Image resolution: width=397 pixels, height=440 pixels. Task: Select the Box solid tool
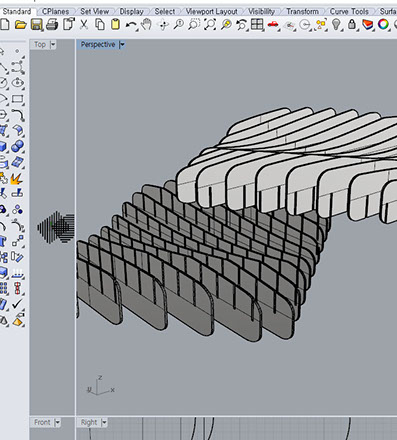tap(3, 147)
